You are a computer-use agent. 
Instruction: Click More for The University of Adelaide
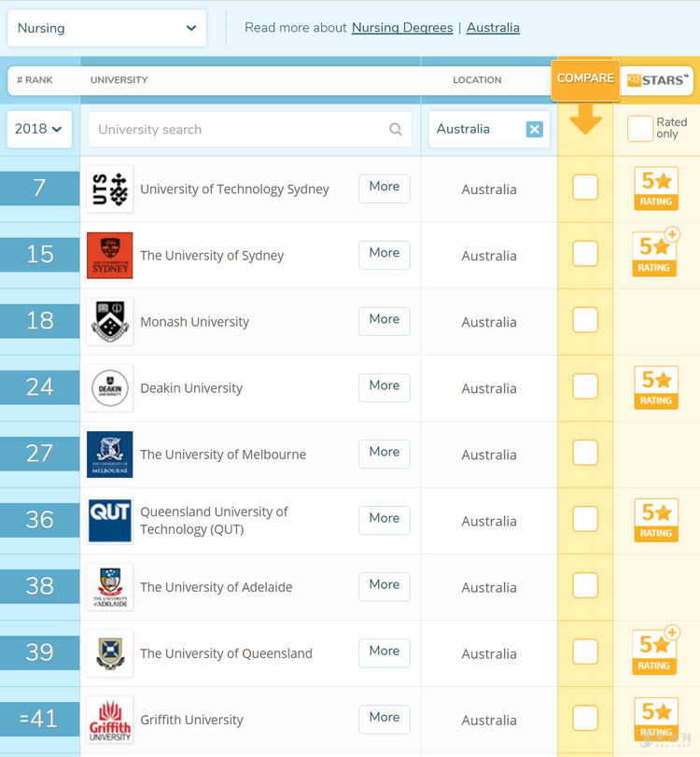point(385,586)
